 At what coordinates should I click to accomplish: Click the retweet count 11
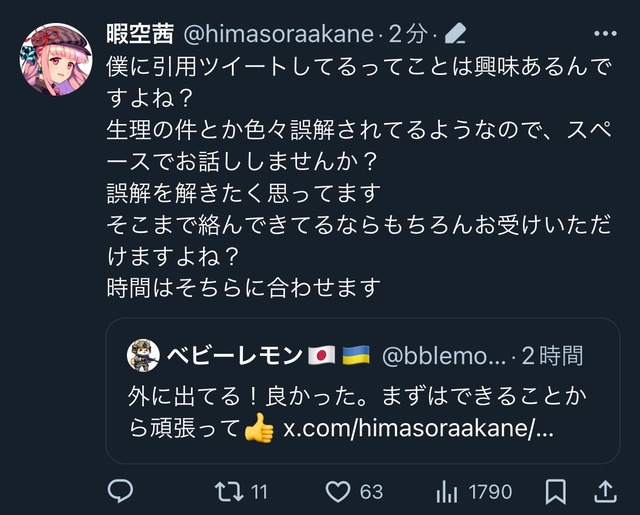click(259, 491)
